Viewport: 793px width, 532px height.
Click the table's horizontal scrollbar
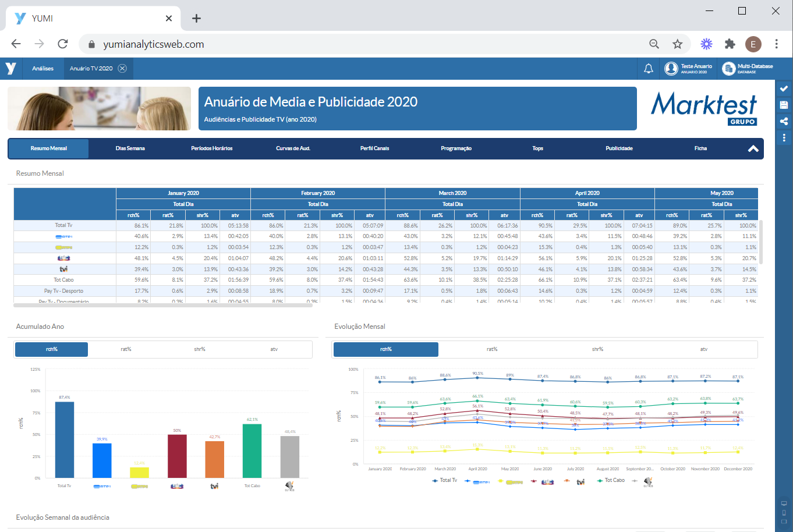(x=163, y=305)
